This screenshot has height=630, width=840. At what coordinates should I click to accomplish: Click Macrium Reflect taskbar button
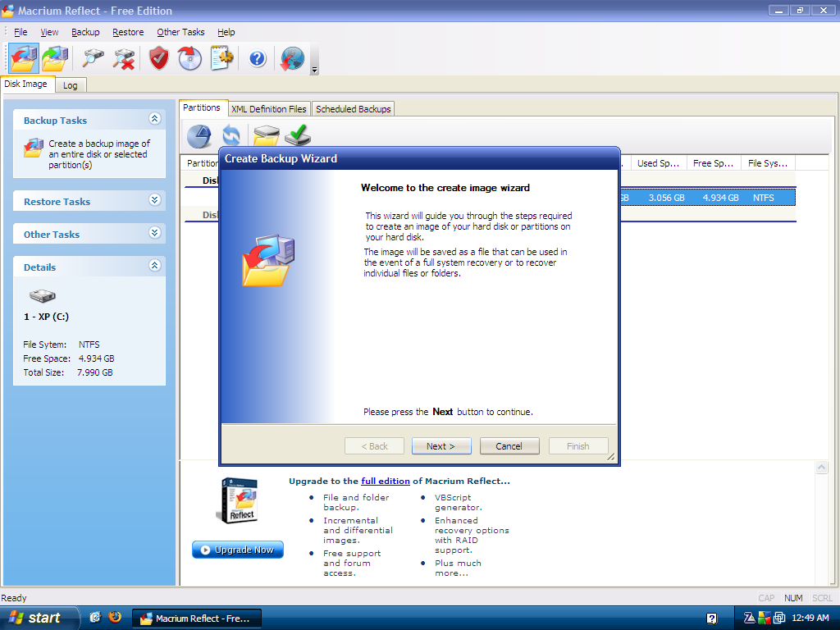pyautogui.click(x=197, y=619)
